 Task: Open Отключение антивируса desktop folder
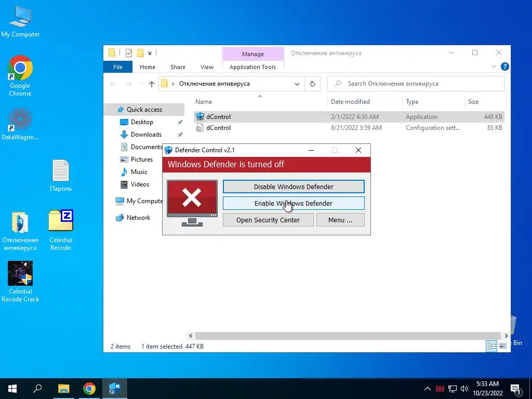click(x=20, y=231)
